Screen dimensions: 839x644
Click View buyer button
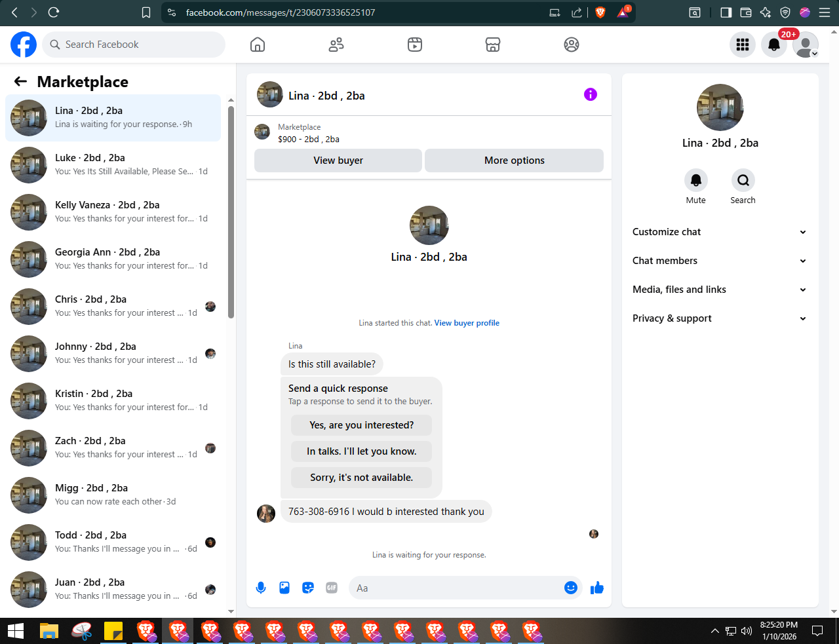(338, 161)
